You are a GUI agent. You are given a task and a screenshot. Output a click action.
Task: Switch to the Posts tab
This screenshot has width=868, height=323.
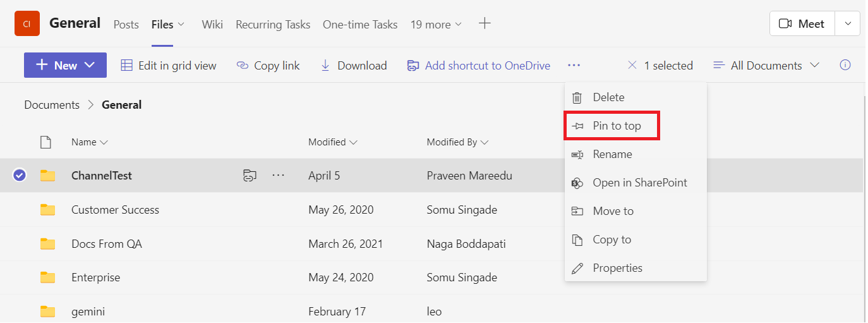tap(126, 25)
